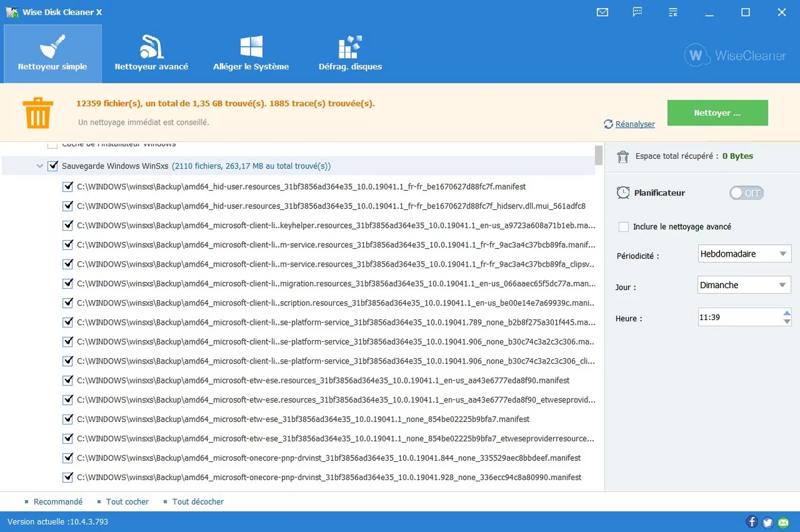Enable Inclure le nettoyage avancé checkbox
Viewport: 800px width, 532px height.
coord(624,227)
